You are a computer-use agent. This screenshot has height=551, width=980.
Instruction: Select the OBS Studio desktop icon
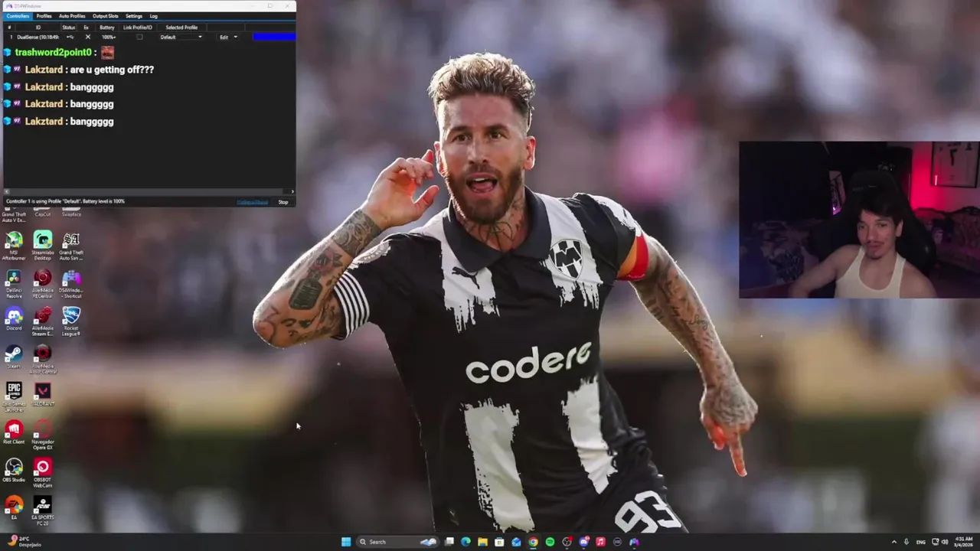tap(14, 471)
